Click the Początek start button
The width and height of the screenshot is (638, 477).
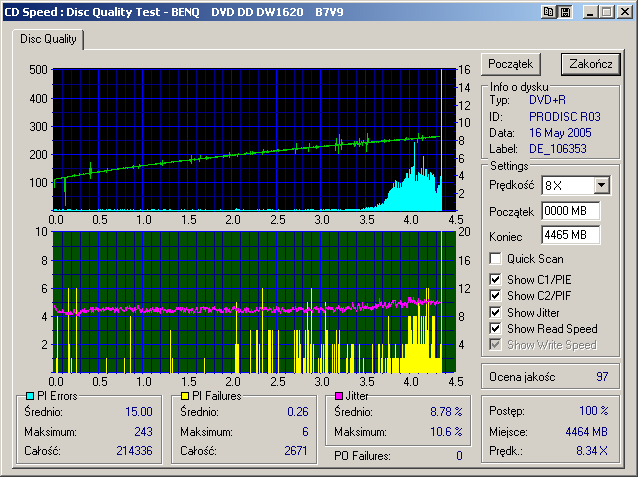coord(511,64)
